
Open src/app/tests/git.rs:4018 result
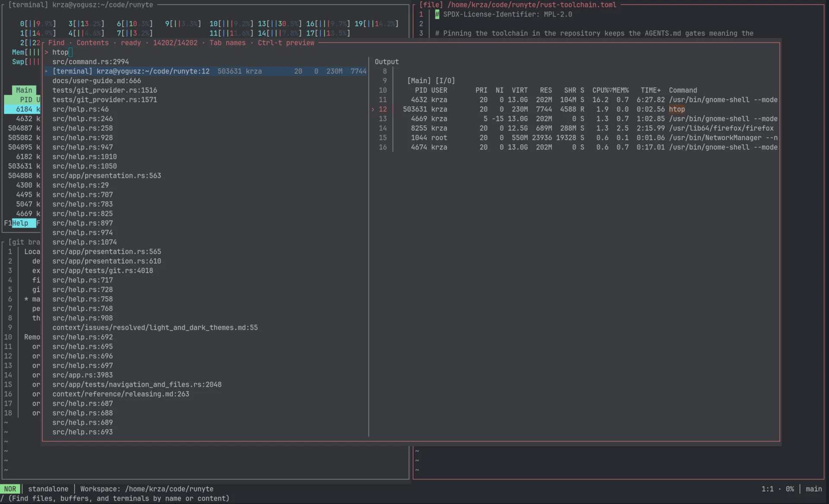tap(103, 271)
